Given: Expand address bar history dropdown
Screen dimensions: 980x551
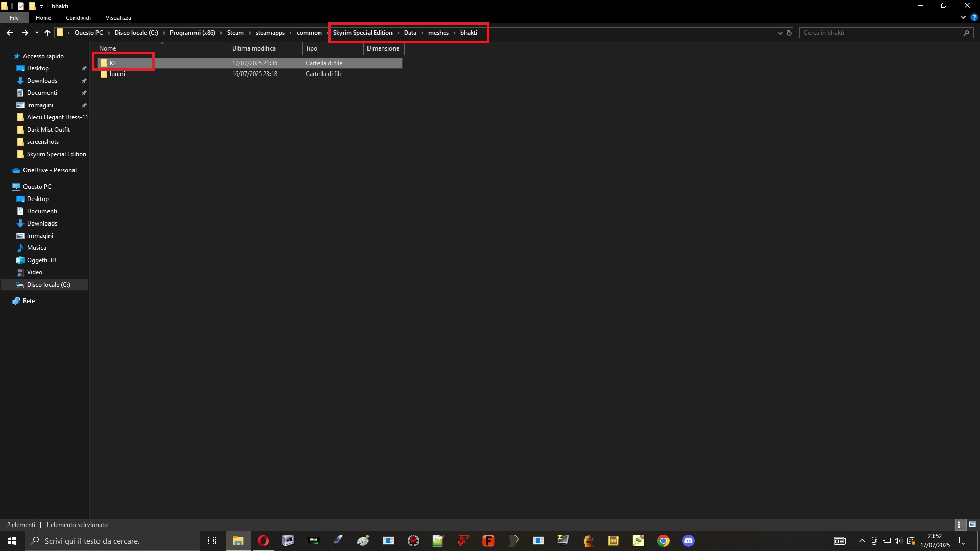Looking at the screenshot, I should point(780,33).
